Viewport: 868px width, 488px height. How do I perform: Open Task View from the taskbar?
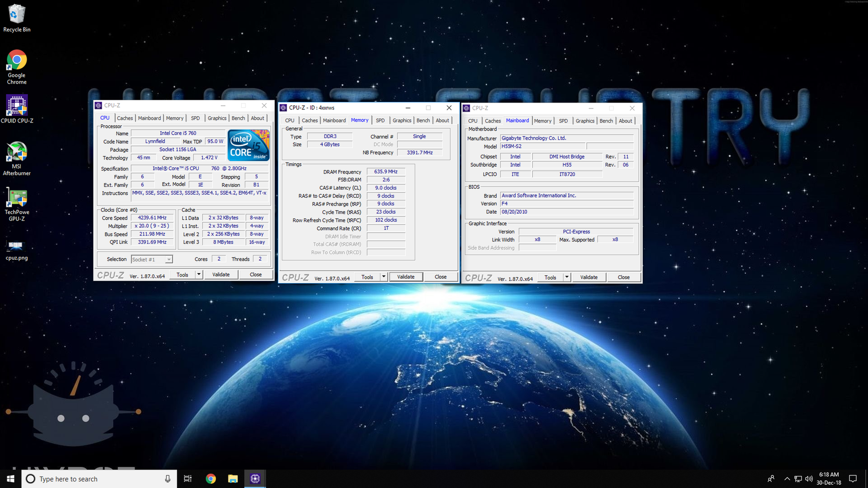tap(188, 479)
